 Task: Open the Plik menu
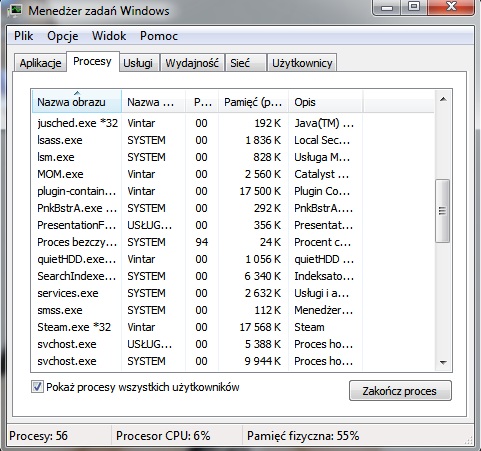click(x=24, y=36)
